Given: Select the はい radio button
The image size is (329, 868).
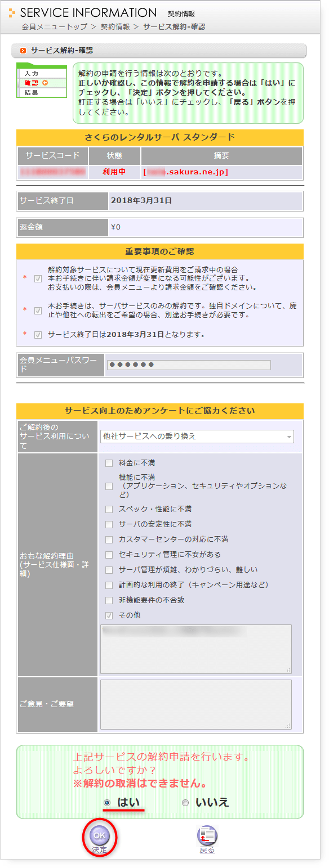Looking at the screenshot, I should point(107,803).
